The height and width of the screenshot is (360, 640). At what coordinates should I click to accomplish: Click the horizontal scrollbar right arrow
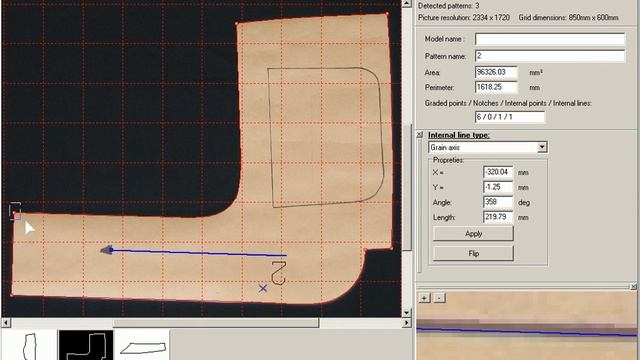tap(407, 323)
